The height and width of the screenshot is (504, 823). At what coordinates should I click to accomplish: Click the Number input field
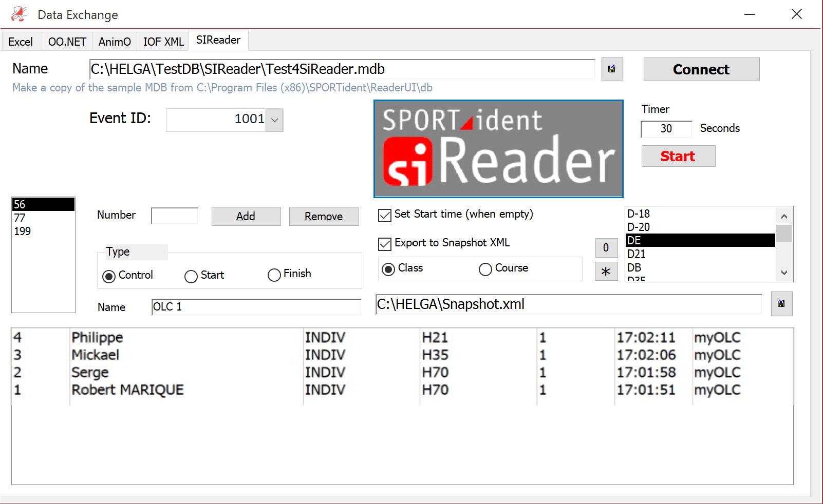175,216
